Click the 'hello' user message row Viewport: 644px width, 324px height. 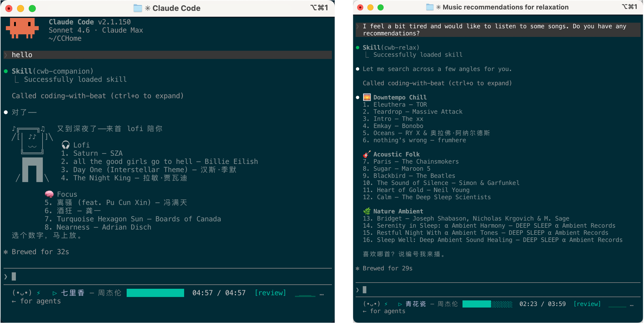click(x=168, y=55)
